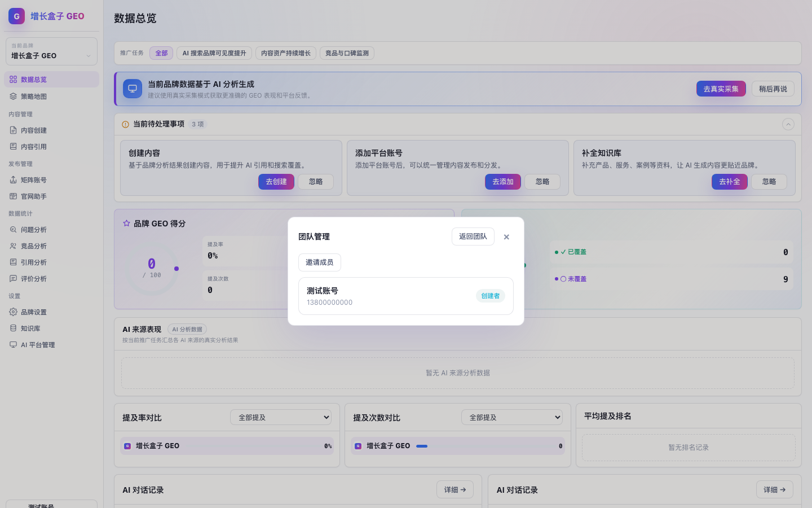Click the 知识库 database icon
Viewport: 812px width, 508px height.
coord(13,329)
